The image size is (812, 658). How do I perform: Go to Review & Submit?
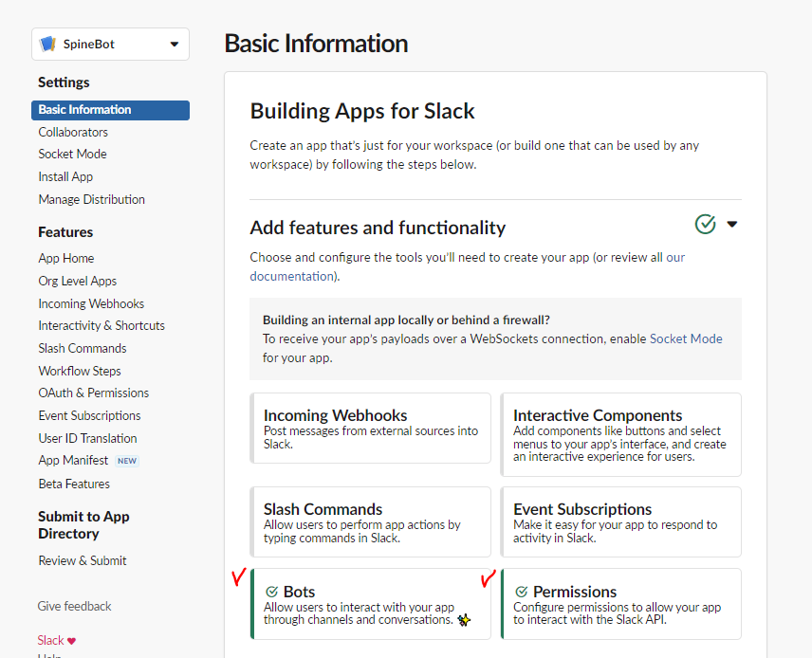pyautogui.click(x=83, y=560)
